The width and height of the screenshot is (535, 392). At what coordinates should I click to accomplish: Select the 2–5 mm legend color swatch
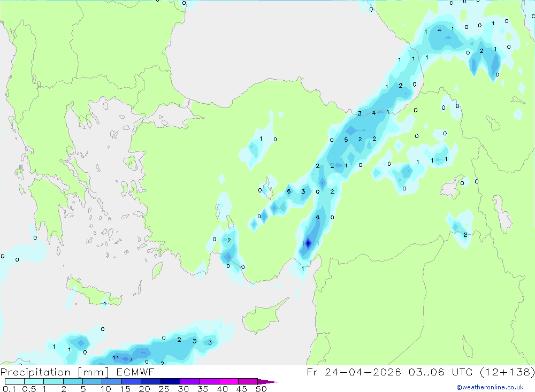pyautogui.click(x=73, y=381)
